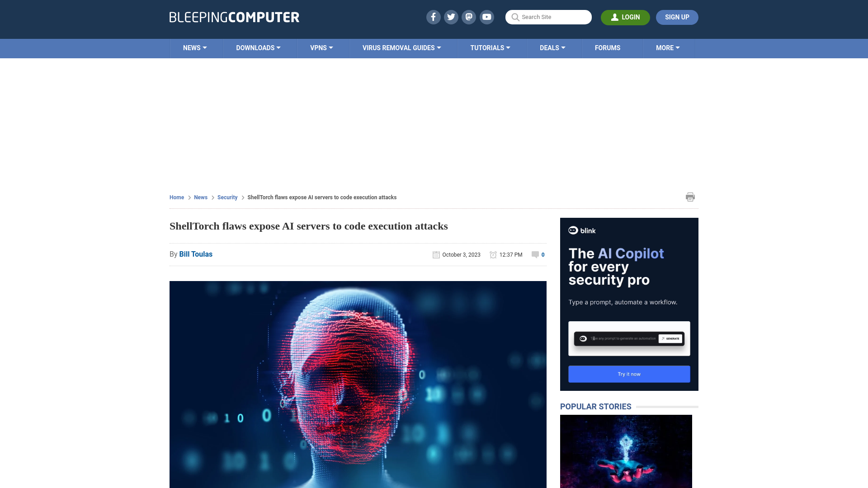Click the clock time icon near 12:37 PM
Image resolution: width=868 pixels, height=488 pixels.
coord(494,254)
